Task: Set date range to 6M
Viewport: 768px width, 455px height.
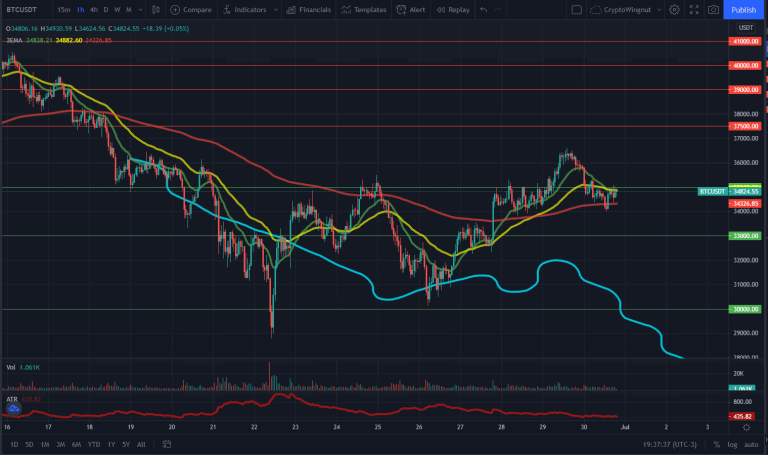Action: point(76,444)
